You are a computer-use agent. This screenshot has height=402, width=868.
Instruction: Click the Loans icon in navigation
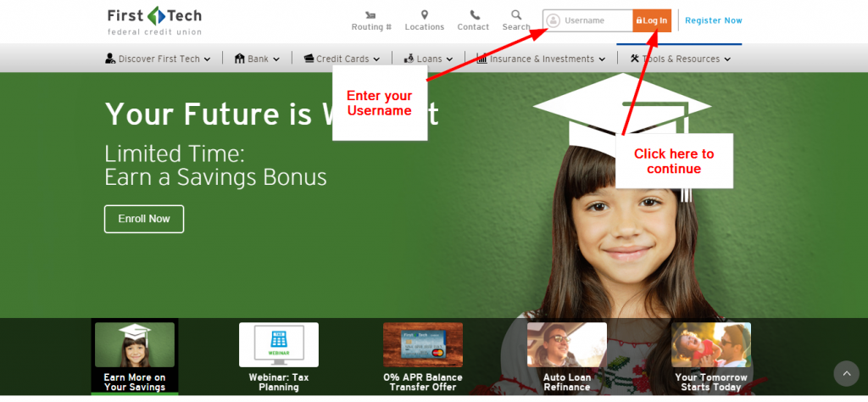(x=409, y=59)
